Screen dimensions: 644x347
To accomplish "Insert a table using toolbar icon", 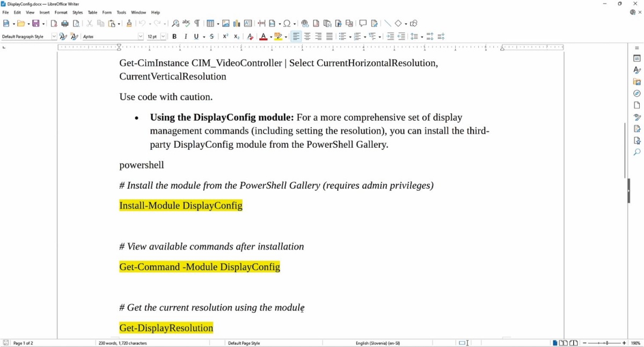I will pos(210,23).
